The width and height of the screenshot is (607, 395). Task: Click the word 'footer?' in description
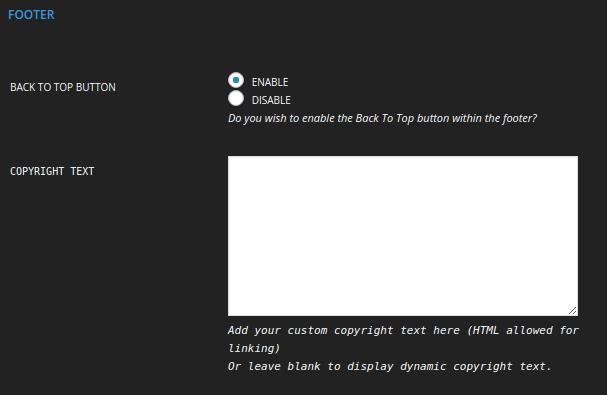coord(520,118)
